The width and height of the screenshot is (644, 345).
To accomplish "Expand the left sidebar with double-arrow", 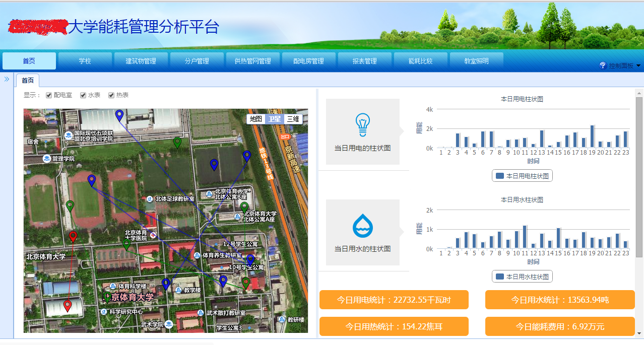I will (x=7, y=79).
